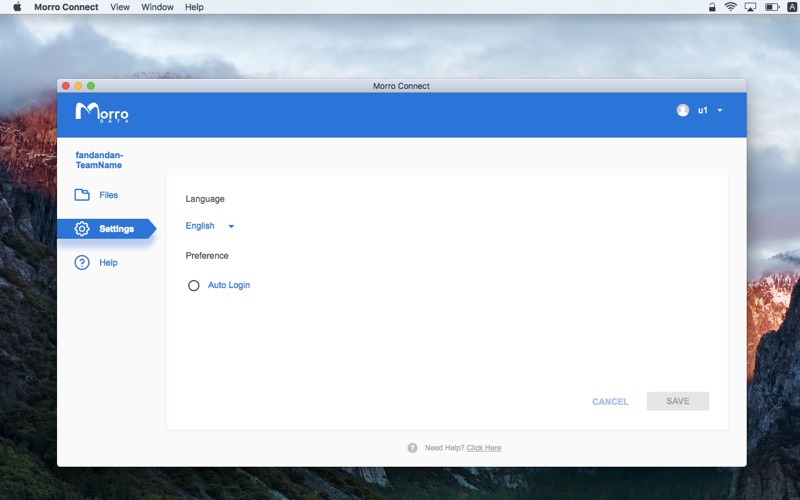
Task: Open the Help menu in menu bar
Action: 194,7
